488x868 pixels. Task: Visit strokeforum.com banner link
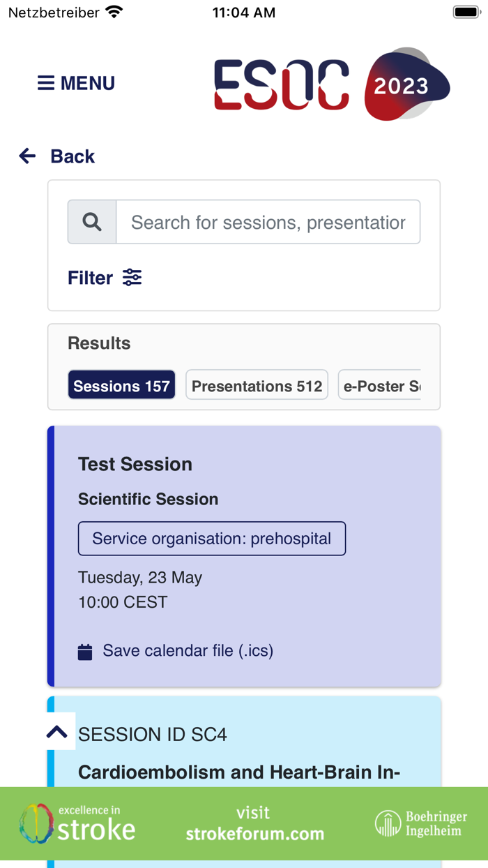click(254, 824)
